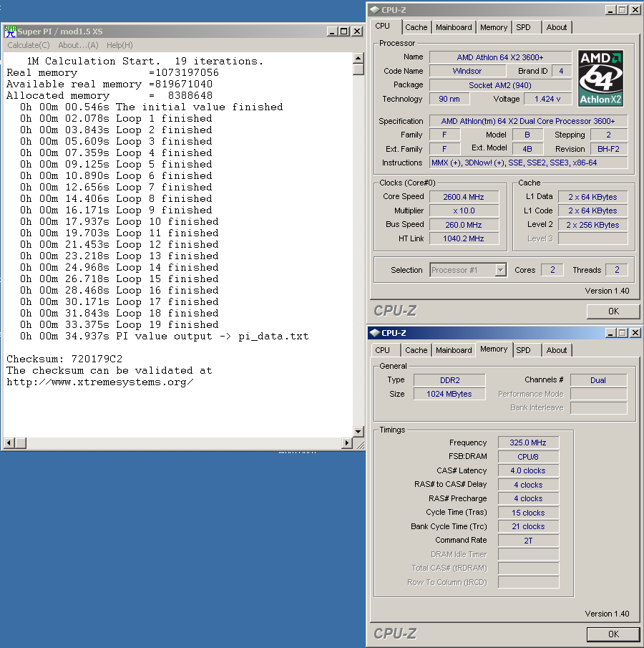The height and width of the screenshot is (648, 644).
Task: Click the AMD Athlon X2 processor logo
Action: pos(600,78)
